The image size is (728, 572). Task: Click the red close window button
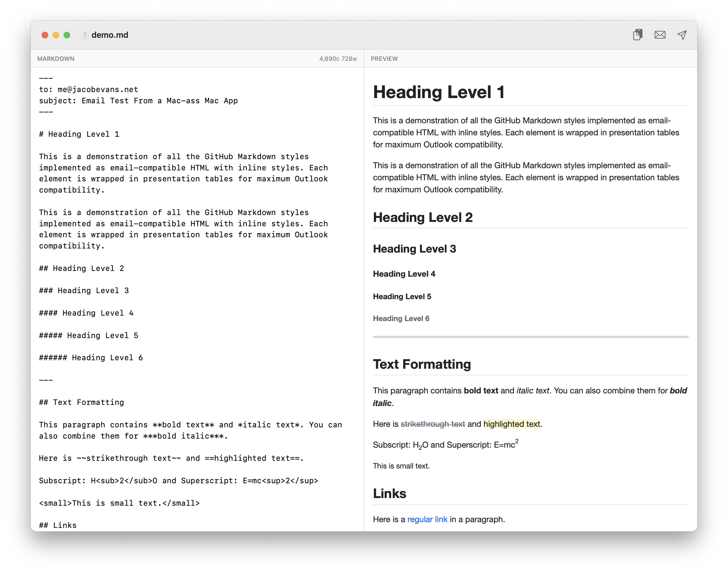45,35
